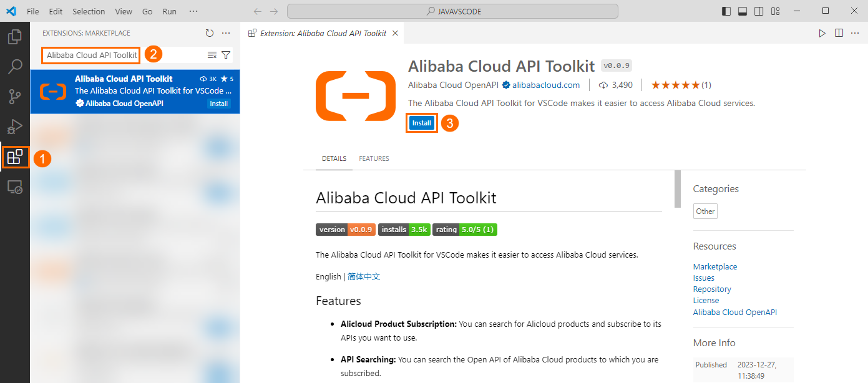Select Alibaba Cloud API Toolkit in results list
868x383 pixels.
point(135,91)
